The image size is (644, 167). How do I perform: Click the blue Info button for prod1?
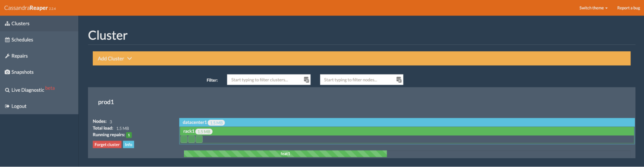[x=129, y=145]
